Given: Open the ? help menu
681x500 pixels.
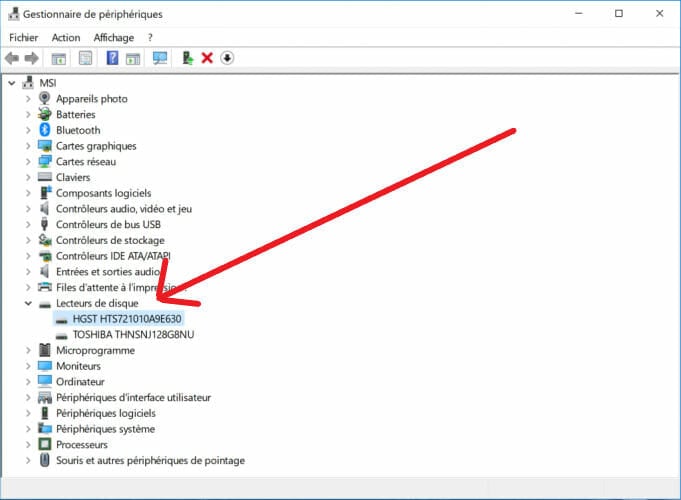Looking at the screenshot, I should [150, 38].
